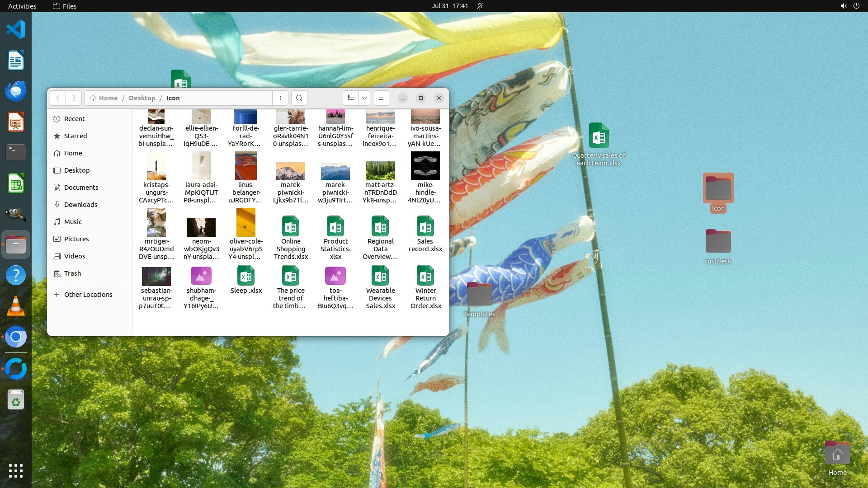Open the path bar three-dot menu
Image resolution: width=868 pixels, height=488 pixels.
[x=280, y=98]
